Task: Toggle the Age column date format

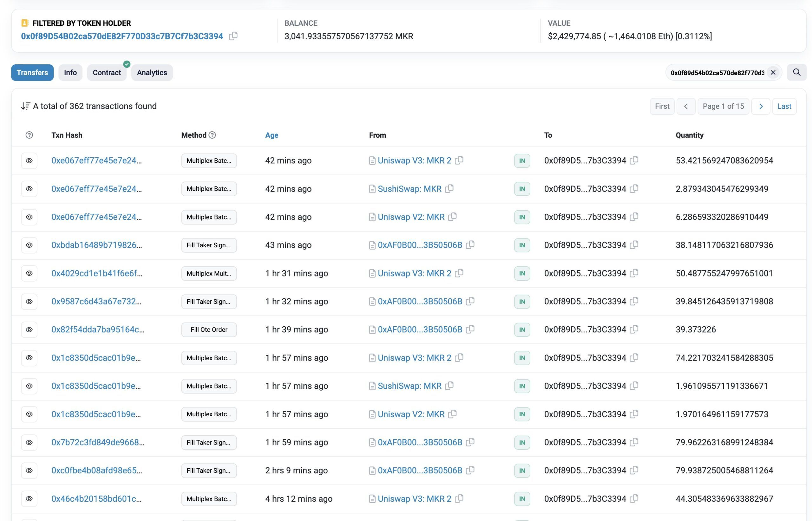Action: [271, 135]
